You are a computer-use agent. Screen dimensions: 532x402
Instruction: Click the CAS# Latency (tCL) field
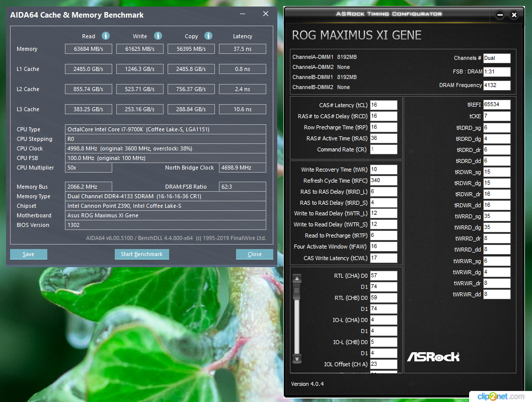[x=384, y=105]
